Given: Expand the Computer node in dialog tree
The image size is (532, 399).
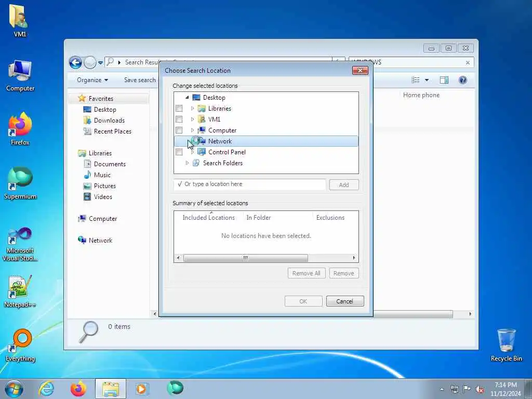Looking at the screenshot, I should coord(192,130).
